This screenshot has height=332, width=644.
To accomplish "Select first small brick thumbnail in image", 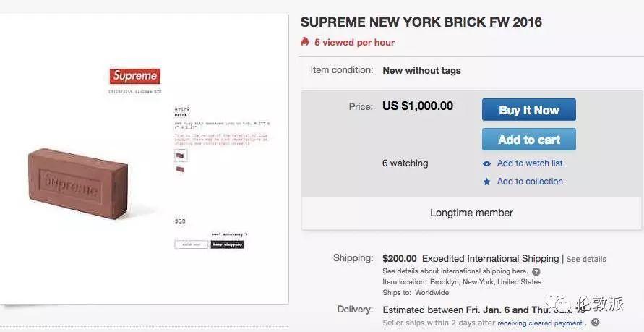I will click(x=180, y=154).
